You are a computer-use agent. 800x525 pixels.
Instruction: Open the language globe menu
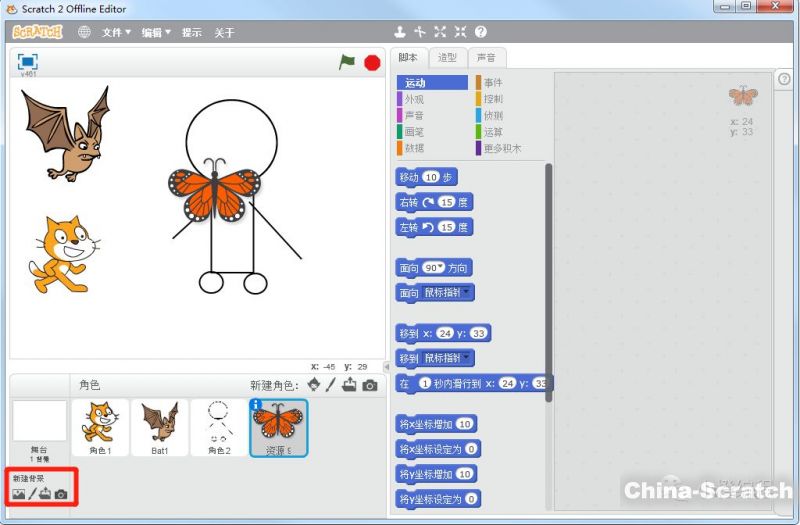tap(84, 32)
